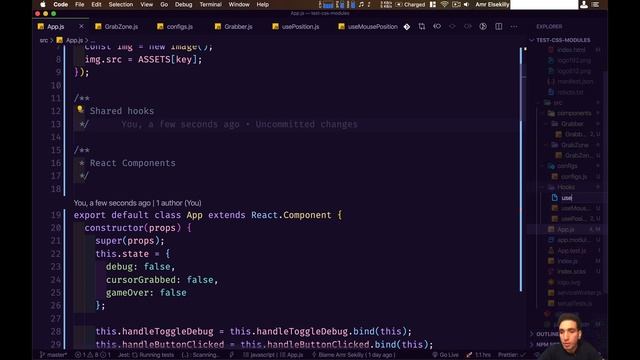Image resolution: width=640 pixels, height=360 pixels.
Task: Expand the OUTLINE section
Action: [547, 334]
